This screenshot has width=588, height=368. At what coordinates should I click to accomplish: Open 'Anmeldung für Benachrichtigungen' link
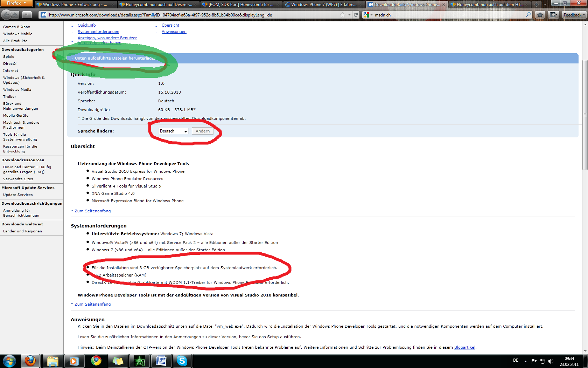point(21,213)
